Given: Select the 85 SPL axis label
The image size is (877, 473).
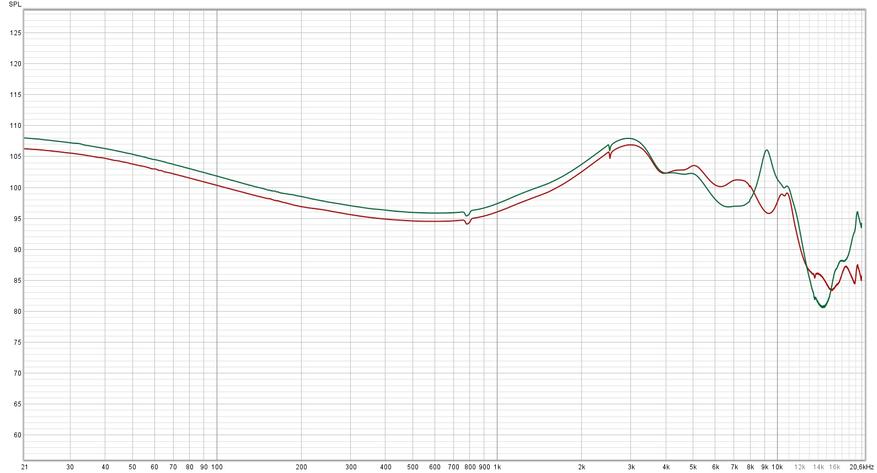Looking at the screenshot, I should coord(15,281).
